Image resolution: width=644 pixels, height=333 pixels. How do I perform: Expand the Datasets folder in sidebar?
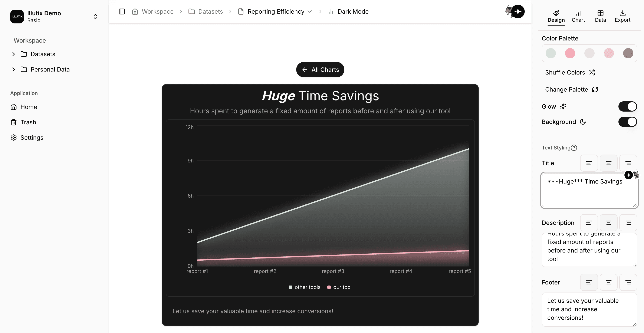(13, 54)
